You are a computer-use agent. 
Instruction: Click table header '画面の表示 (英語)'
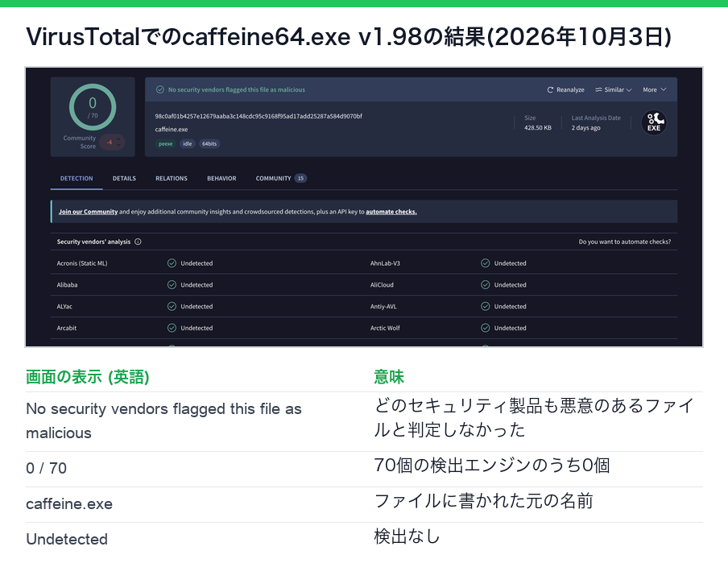[x=87, y=377]
